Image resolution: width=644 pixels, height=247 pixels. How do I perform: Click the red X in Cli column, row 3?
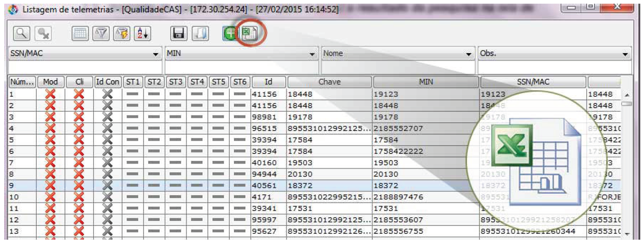(x=79, y=117)
